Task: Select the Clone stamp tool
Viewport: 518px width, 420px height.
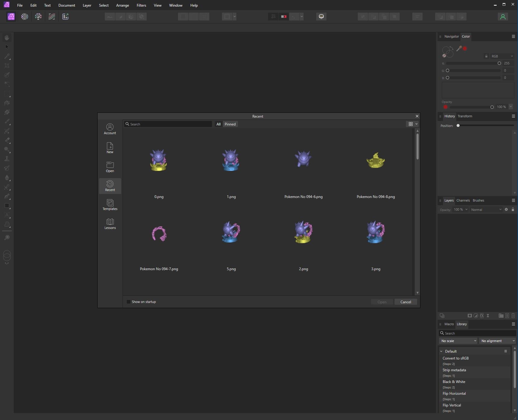Action: tap(7, 159)
